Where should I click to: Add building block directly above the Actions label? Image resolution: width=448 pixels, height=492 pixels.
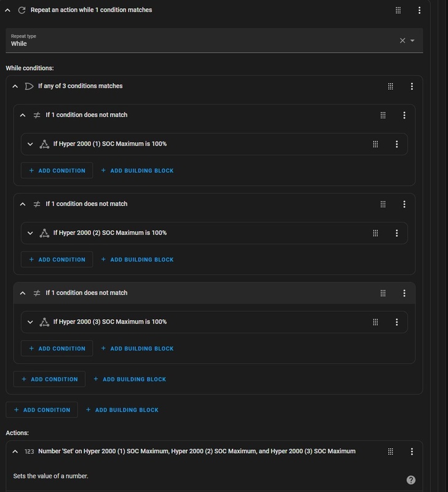(122, 410)
